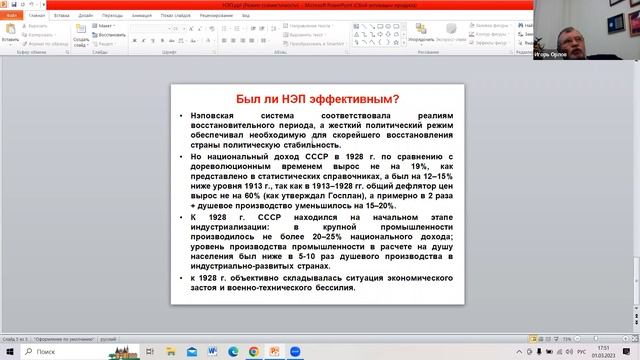Click the Normal view icon in status bar
640x360 pixels.
[x=533, y=339]
